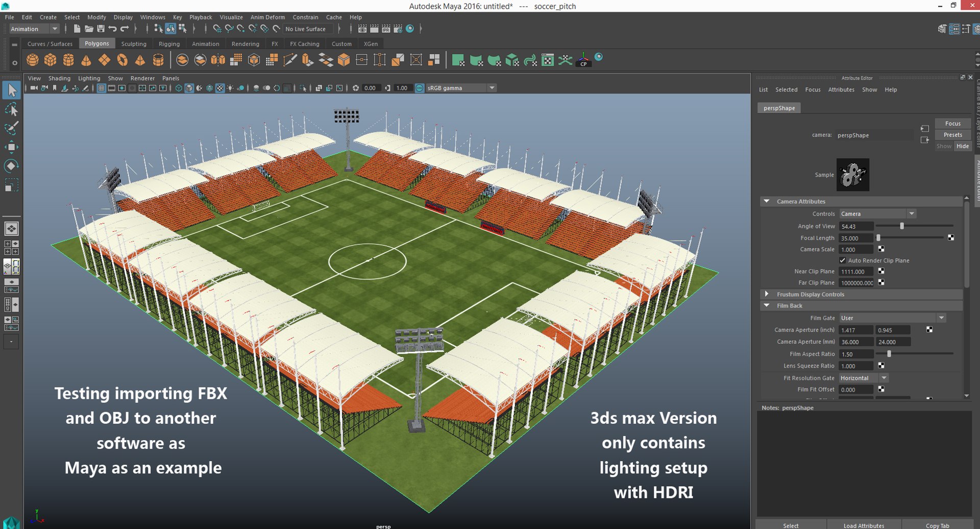Image resolution: width=980 pixels, height=529 pixels.
Task: Toggle the color management ON button
Action: pos(419,88)
